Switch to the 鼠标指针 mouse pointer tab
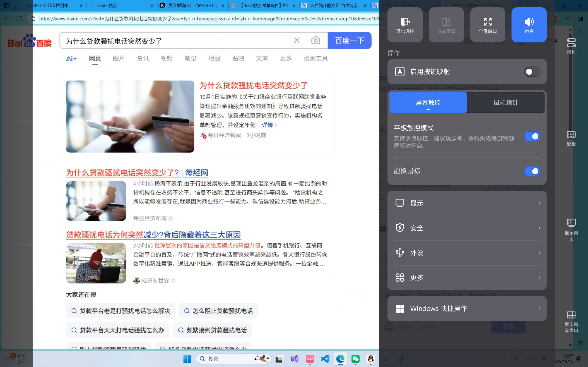 click(506, 103)
